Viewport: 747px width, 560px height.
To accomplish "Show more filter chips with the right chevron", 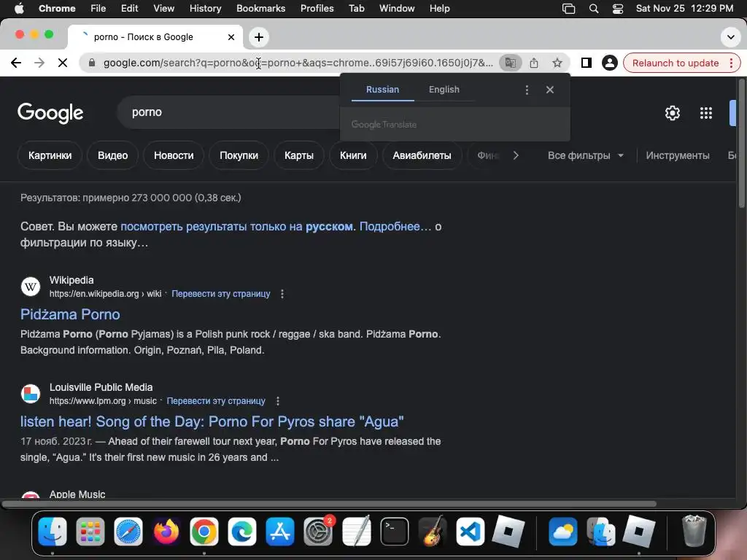I will [516, 155].
